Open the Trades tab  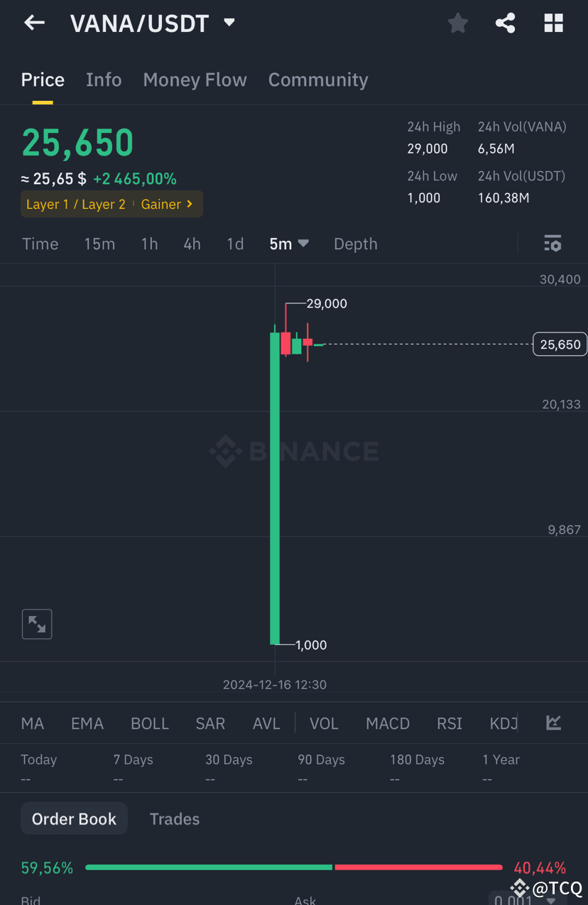[x=175, y=818]
